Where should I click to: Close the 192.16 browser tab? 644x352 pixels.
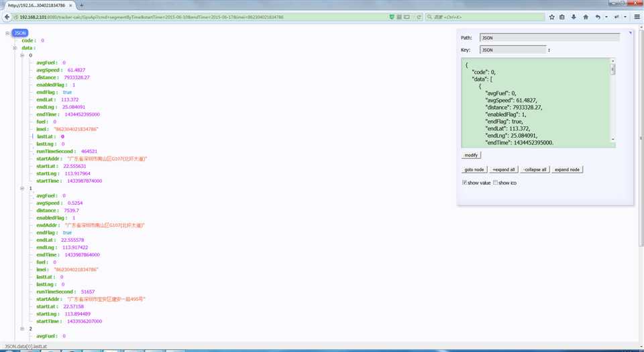point(70,5)
